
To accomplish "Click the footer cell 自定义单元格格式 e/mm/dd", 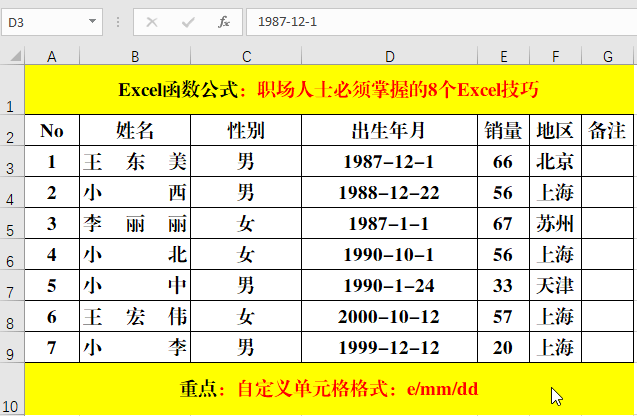I will click(x=329, y=389).
